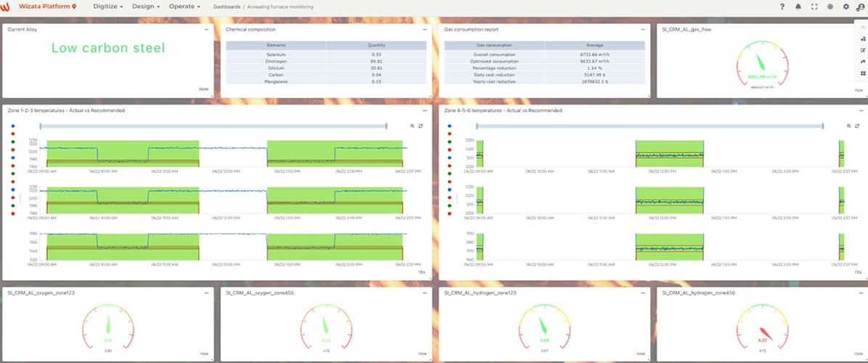Open the settings gear icon
This screenshot has height=363, width=868.
[846, 7]
